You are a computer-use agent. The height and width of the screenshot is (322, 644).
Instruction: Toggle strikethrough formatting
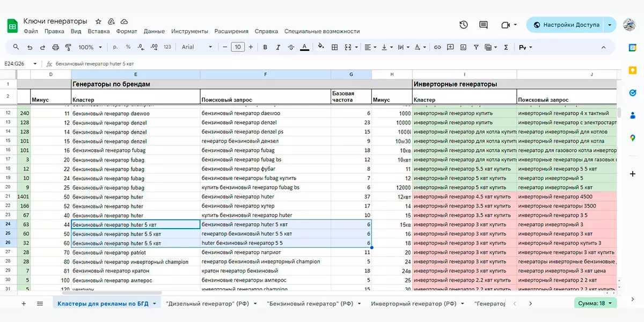coord(291,47)
